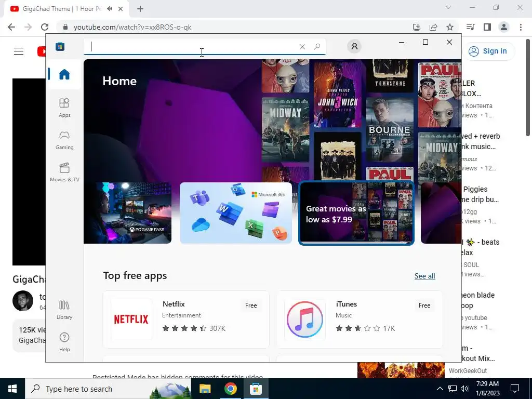The width and height of the screenshot is (532, 399).
Task: Open the network icon in system tray
Action: [453, 389]
